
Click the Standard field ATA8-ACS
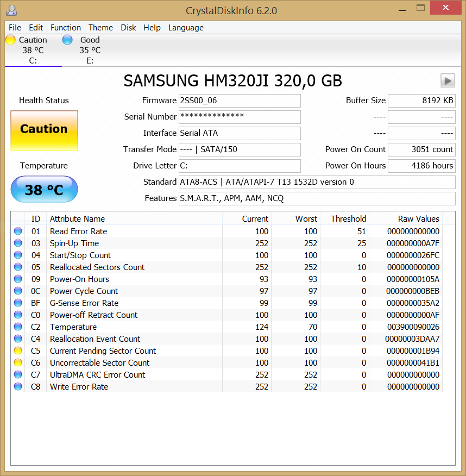pyautogui.click(x=317, y=182)
